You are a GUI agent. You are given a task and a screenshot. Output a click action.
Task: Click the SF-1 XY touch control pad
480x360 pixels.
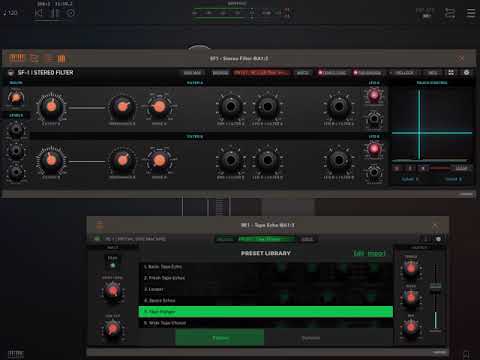click(x=432, y=125)
